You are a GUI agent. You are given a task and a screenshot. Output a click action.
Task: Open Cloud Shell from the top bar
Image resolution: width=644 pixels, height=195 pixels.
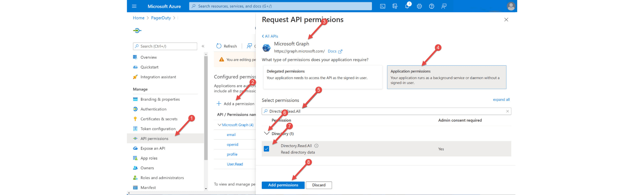coord(383,6)
